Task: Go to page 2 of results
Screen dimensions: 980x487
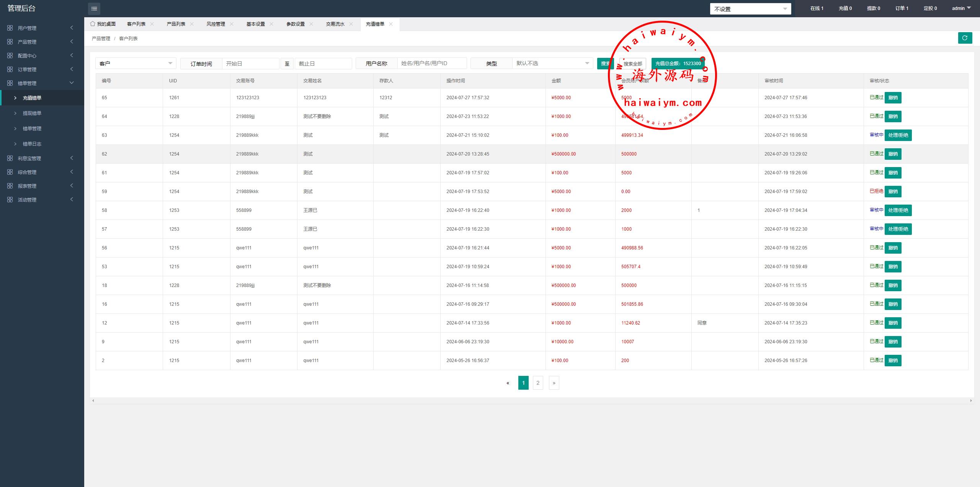Action: [538, 383]
